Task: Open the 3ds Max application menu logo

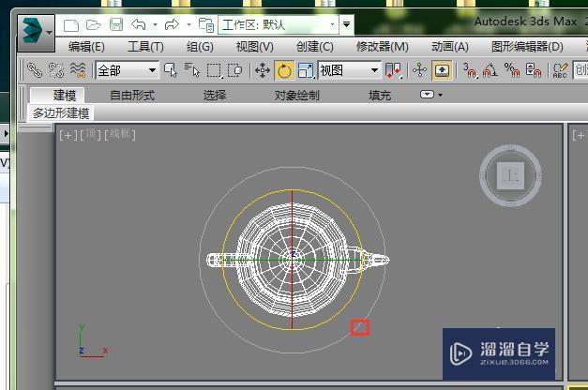Action: tap(36, 33)
